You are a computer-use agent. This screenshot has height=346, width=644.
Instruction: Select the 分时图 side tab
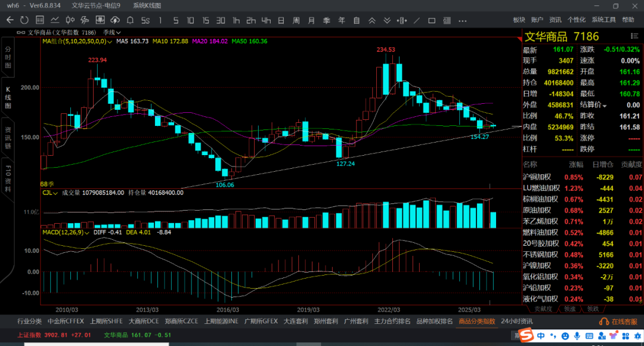coord(8,57)
